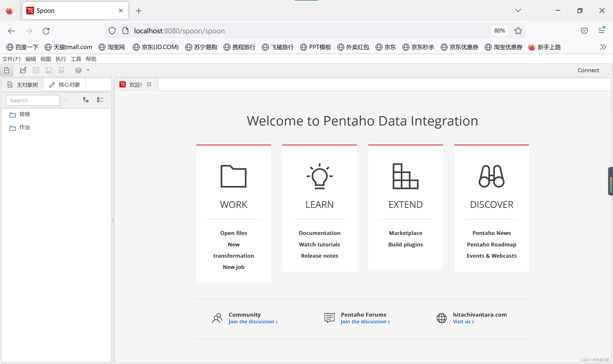Screen dimensions: 613x364
Task: Open the 百度一下 bookmark
Action: click(22, 47)
